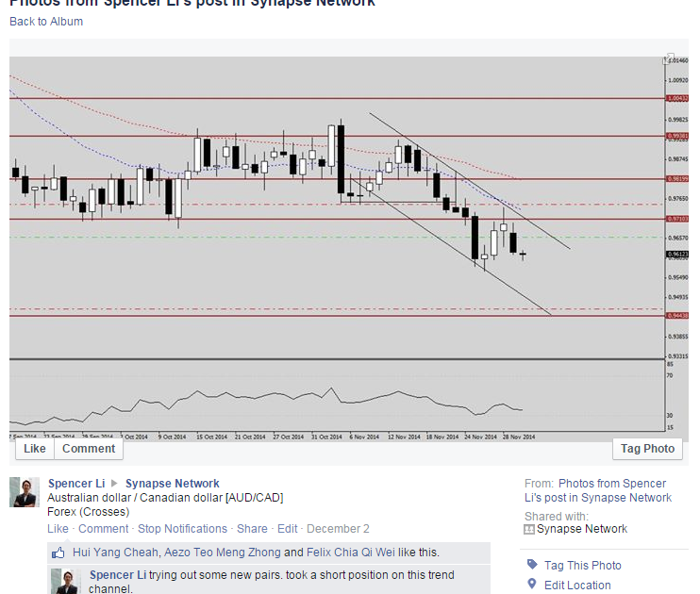Viewport: 700px width, 594px height.
Task: Open commenter's profile picture in the comment row
Action: 65,580
